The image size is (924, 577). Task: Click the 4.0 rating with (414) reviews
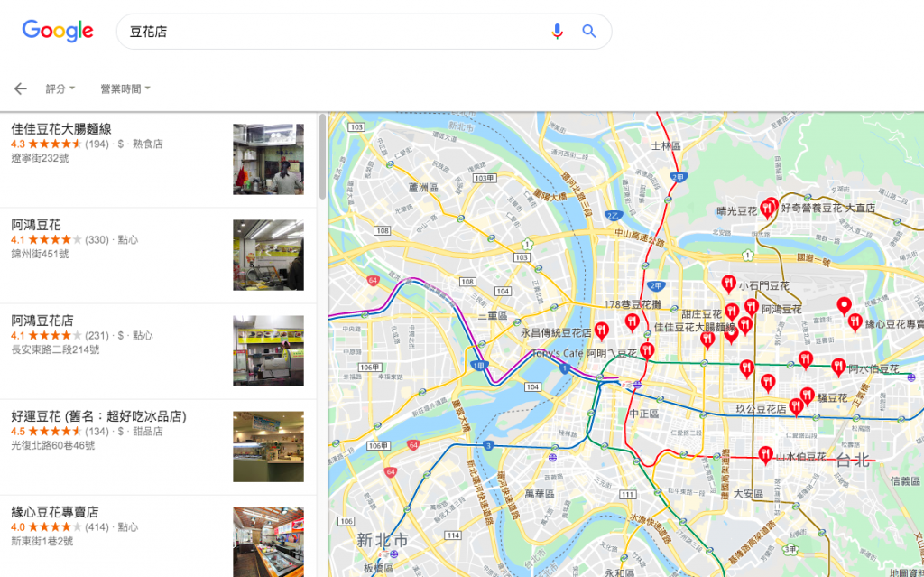click(60, 526)
